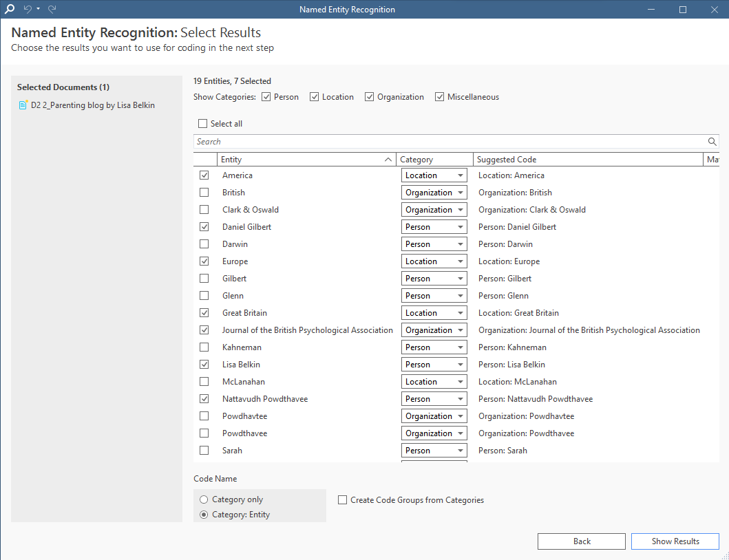Click the redo arrow icon
The height and width of the screenshot is (560, 729).
tap(52, 10)
